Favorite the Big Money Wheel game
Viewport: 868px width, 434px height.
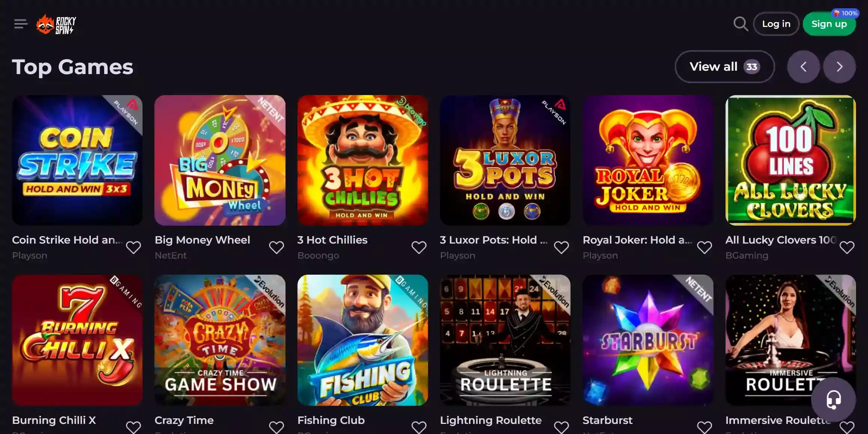pos(276,247)
